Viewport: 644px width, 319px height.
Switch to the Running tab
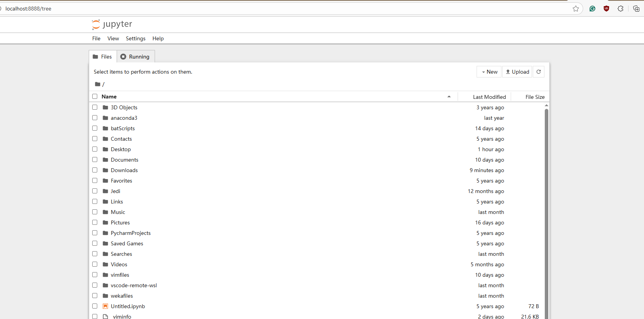click(135, 57)
